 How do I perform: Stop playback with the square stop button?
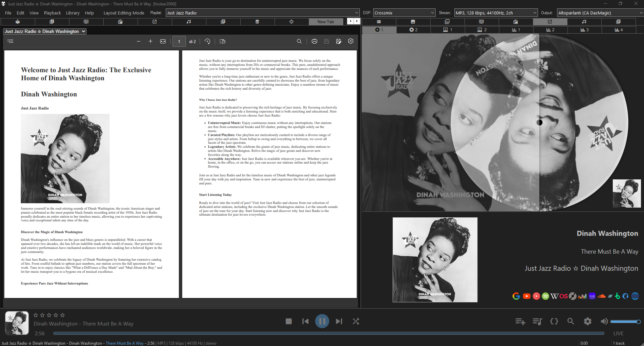point(289,321)
